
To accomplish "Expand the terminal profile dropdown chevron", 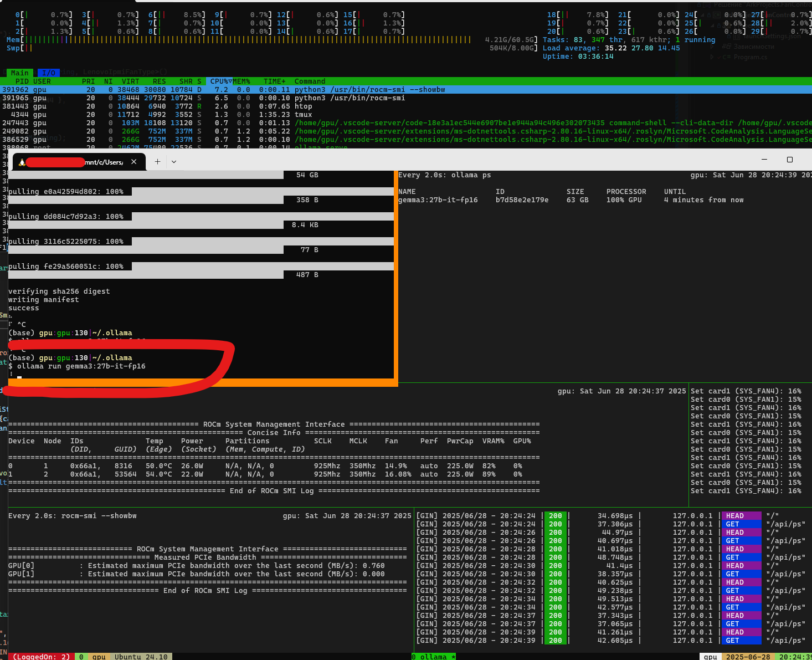I will point(174,162).
